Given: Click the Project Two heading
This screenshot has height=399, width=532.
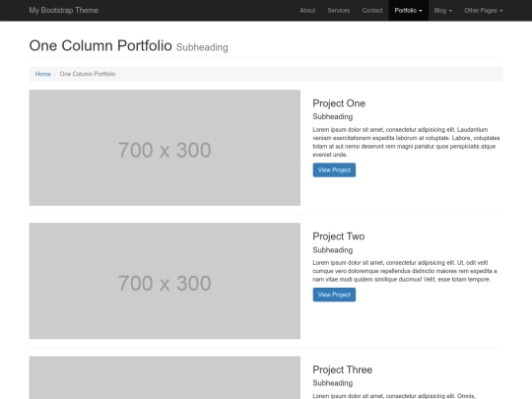Looking at the screenshot, I should click(339, 236).
